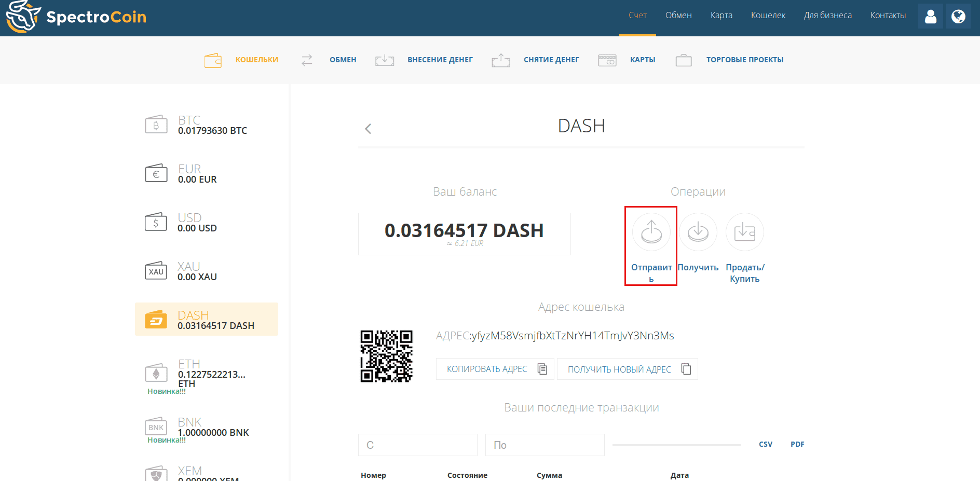Click the КОПИРОВАТЬ АДРЕС button label
980x481 pixels.
pyautogui.click(x=487, y=369)
